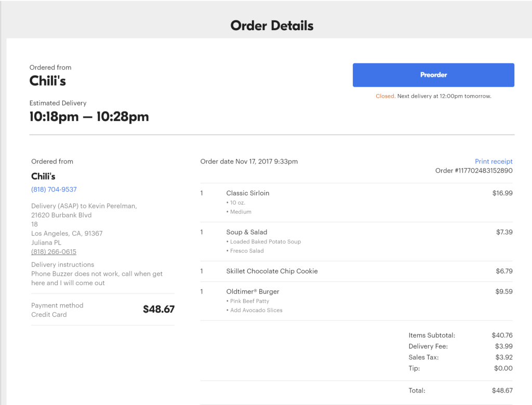
Task: Click the Soup & Salad item
Action: click(247, 232)
